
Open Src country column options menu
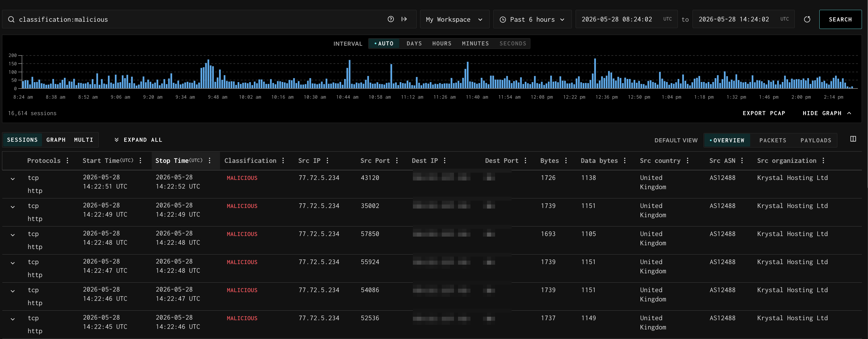click(x=687, y=161)
